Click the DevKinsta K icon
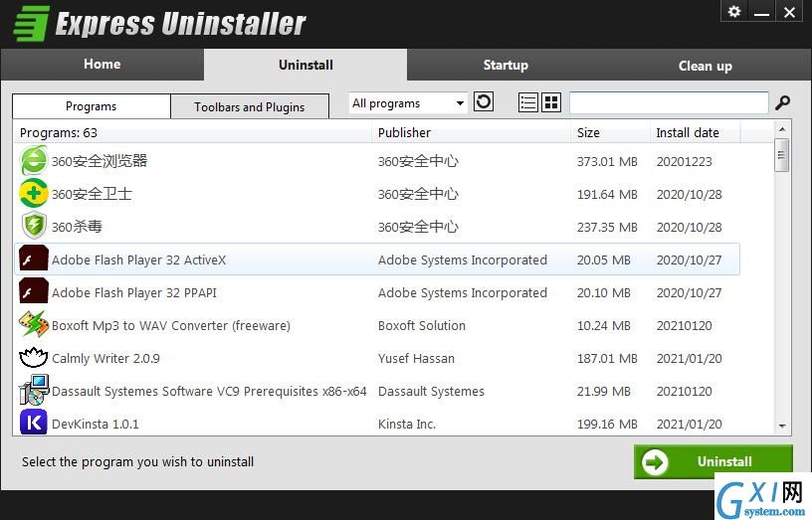Screen dimensions: 812x520 34,423
